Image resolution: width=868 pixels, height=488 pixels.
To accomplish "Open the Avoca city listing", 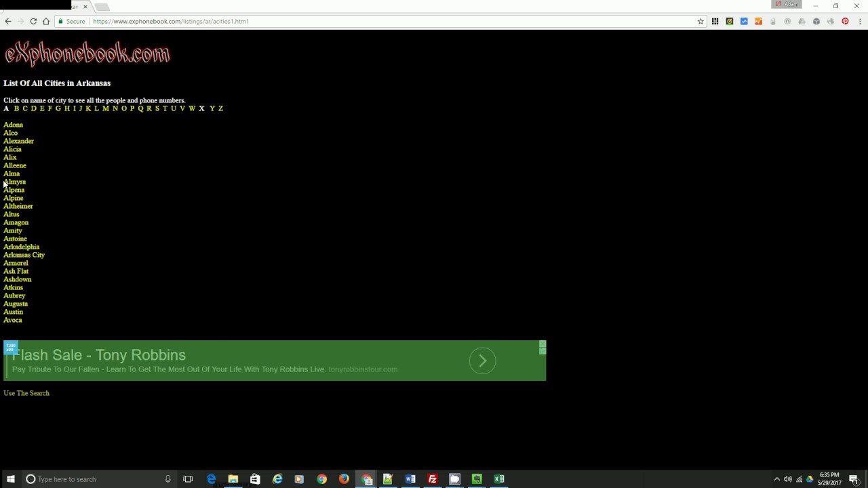I will pos(13,320).
